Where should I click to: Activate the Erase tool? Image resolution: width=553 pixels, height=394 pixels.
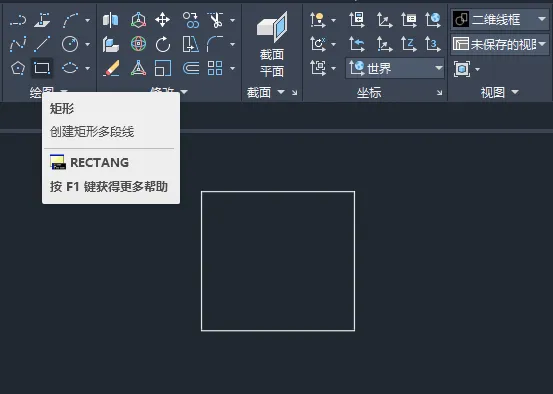tap(111, 68)
